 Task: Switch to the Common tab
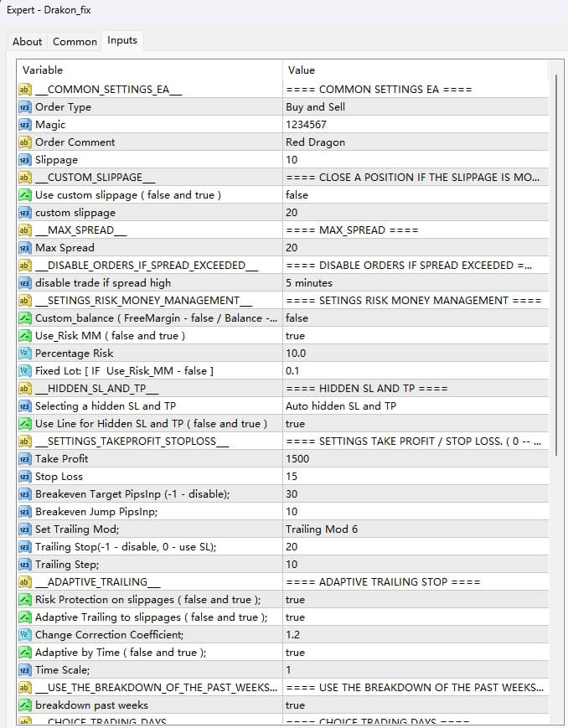tap(75, 42)
